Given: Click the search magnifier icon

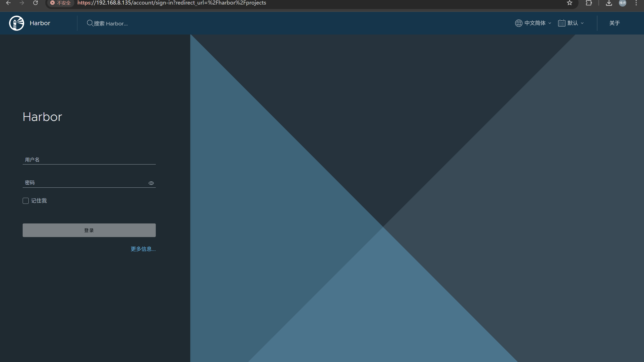Looking at the screenshot, I should click(90, 23).
